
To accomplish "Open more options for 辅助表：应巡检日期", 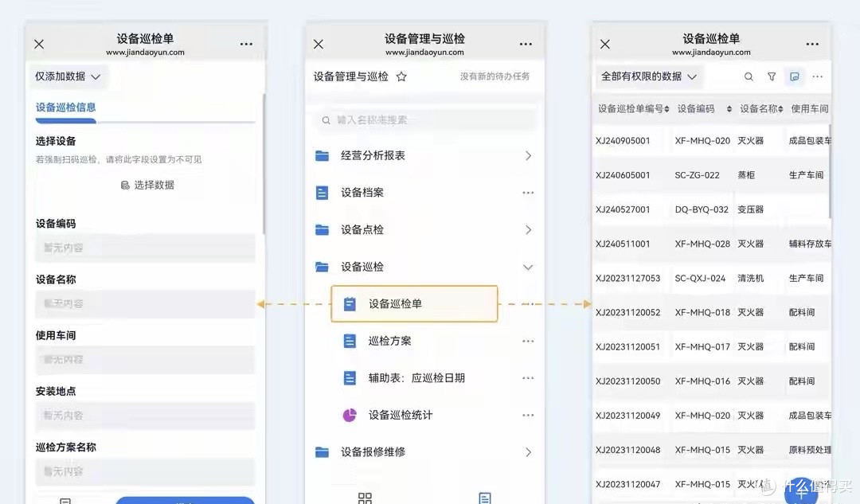I will (528, 378).
